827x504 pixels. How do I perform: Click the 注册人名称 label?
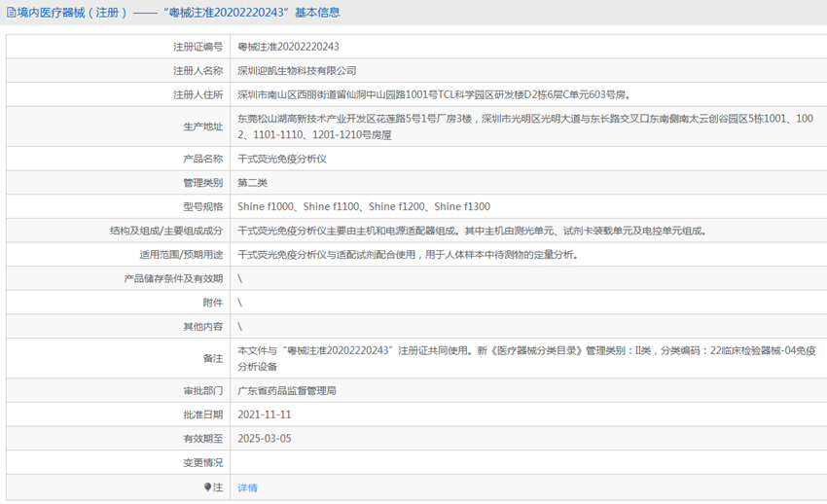(198, 71)
